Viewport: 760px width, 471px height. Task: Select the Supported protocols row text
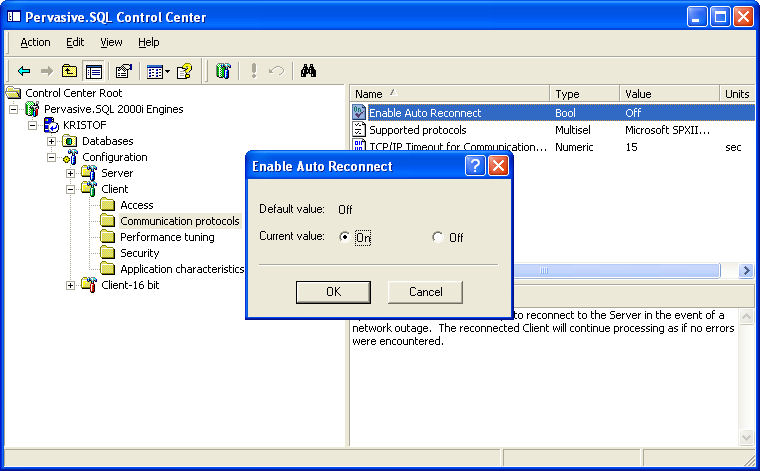pos(418,130)
